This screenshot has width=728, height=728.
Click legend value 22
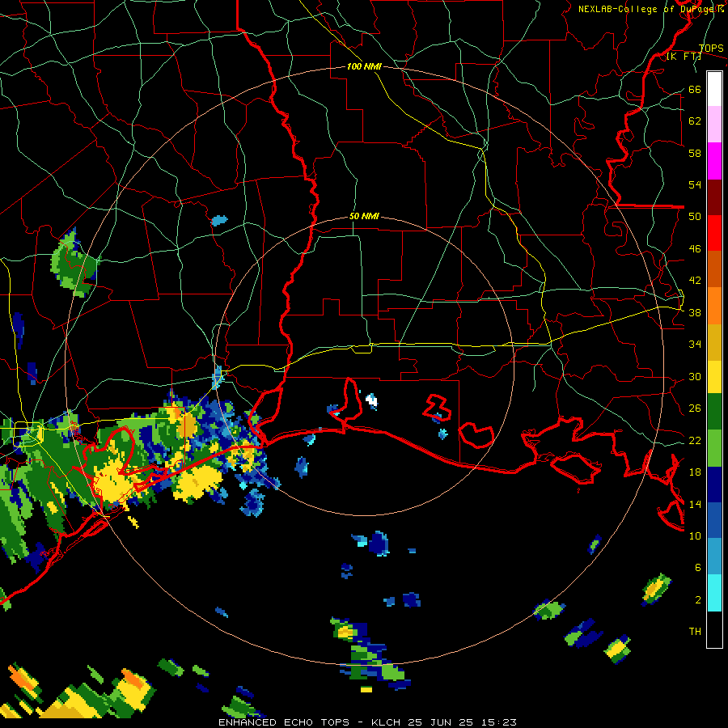click(x=695, y=440)
